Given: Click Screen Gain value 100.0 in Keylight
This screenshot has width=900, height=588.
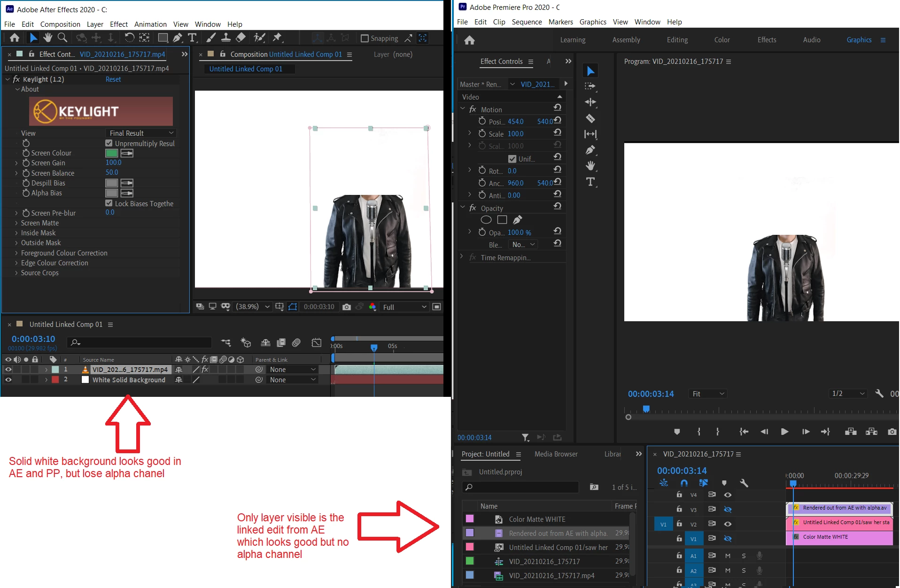Looking at the screenshot, I should point(114,162).
